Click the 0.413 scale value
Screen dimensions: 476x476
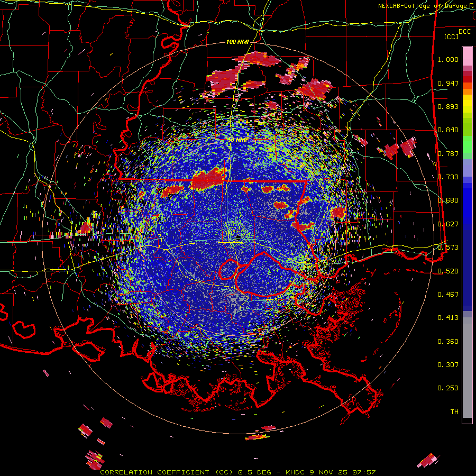(x=448, y=318)
